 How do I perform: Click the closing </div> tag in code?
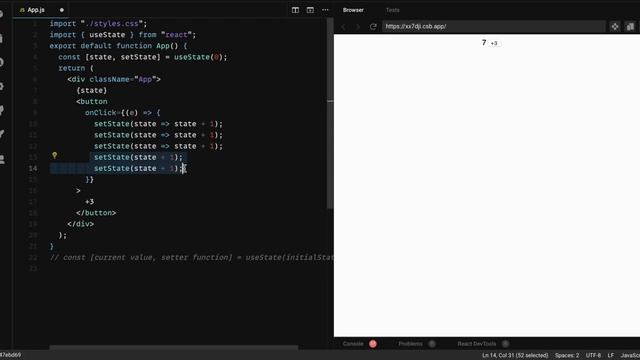(x=80, y=224)
